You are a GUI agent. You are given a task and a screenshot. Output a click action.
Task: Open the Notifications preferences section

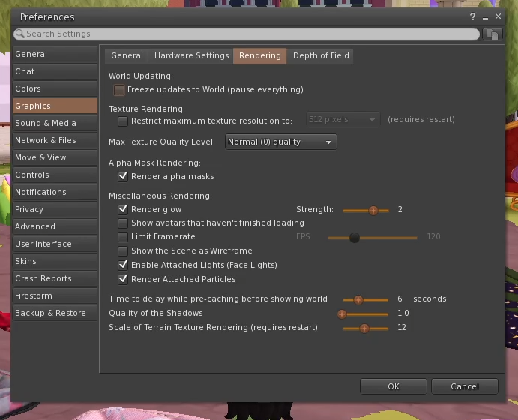click(55, 192)
